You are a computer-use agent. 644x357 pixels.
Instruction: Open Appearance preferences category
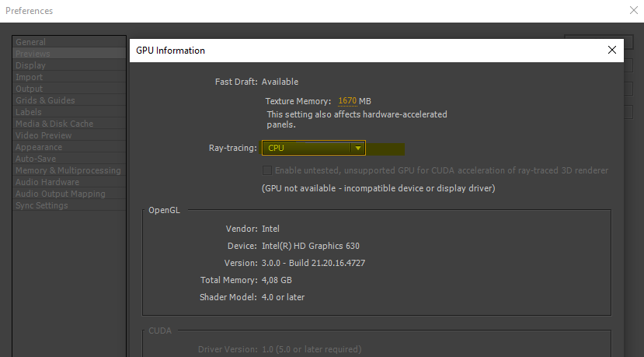pyautogui.click(x=69, y=147)
